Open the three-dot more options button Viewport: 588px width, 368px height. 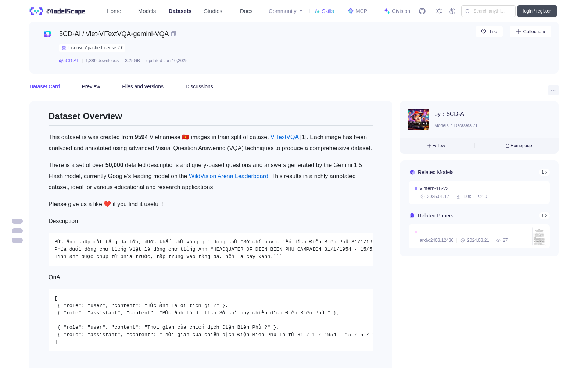[x=553, y=90]
